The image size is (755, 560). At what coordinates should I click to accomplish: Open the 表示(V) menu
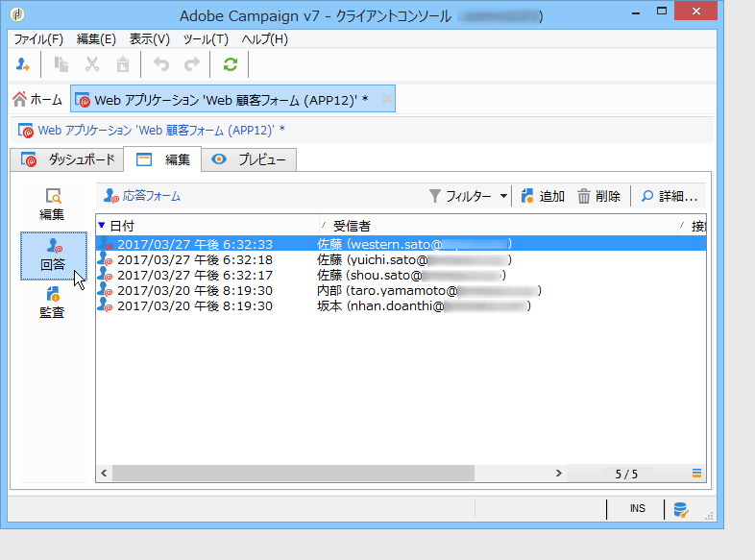coord(150,39)
